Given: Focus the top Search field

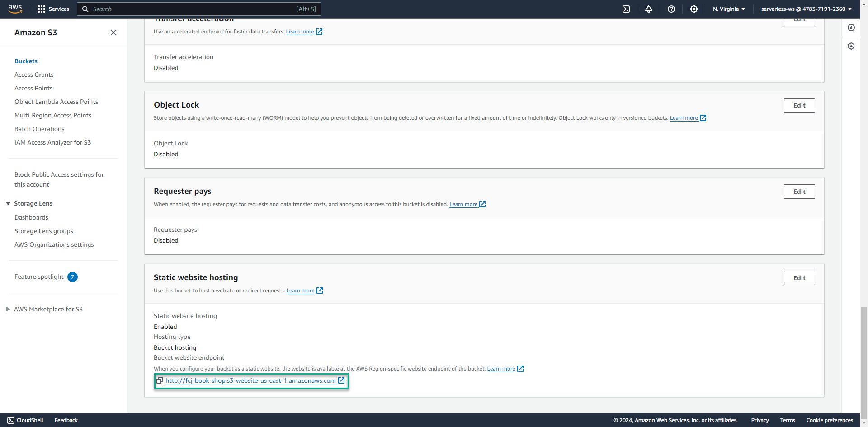Looking at the screenshot, I should tap(199, 9).
